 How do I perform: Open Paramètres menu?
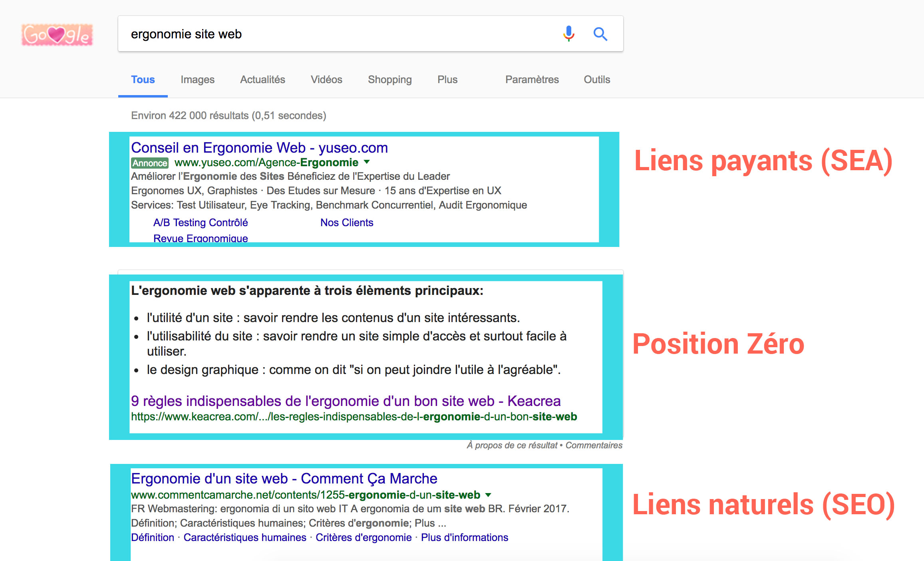coord(532,80)
